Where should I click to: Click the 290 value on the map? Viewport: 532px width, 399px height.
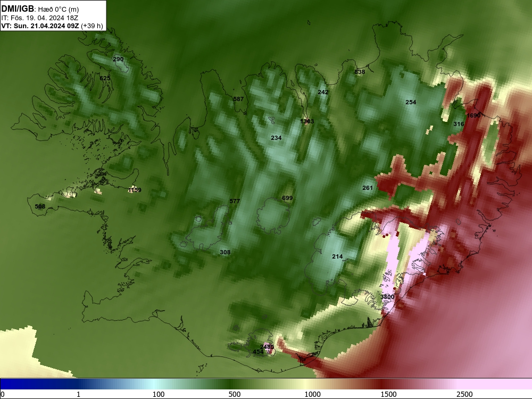pyautogui.click(x=118, y=59)
